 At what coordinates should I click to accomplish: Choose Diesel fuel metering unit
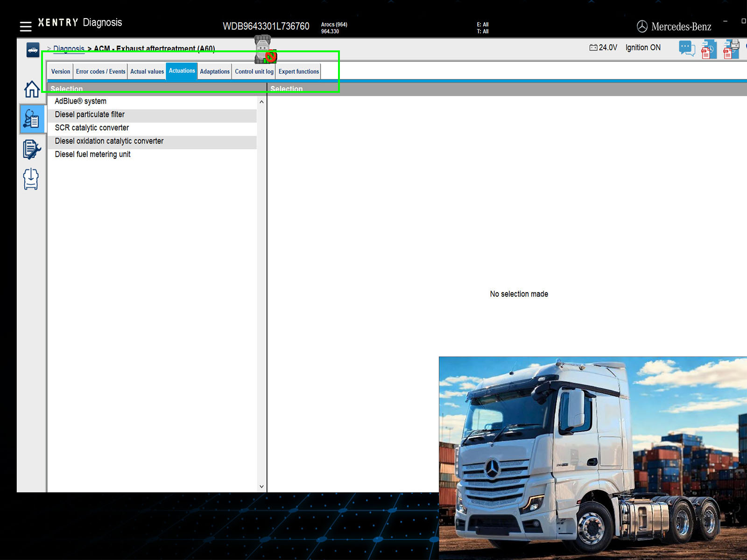click(x=92, y=154)
